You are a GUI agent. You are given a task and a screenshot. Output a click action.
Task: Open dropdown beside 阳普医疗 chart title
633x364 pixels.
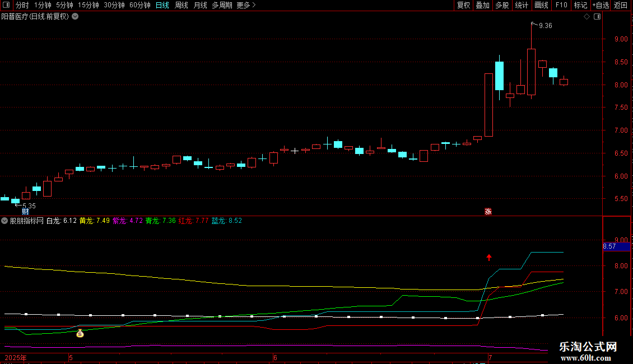75,17
